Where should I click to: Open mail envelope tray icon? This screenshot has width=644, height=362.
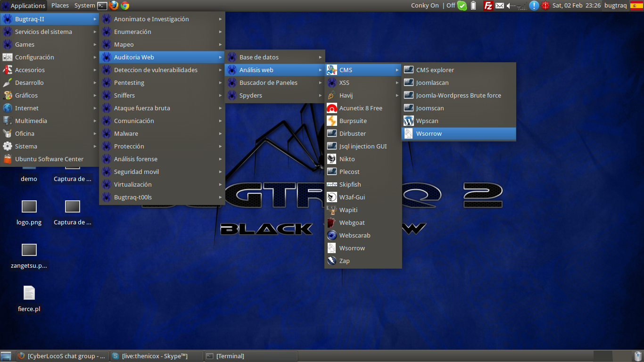500,6
